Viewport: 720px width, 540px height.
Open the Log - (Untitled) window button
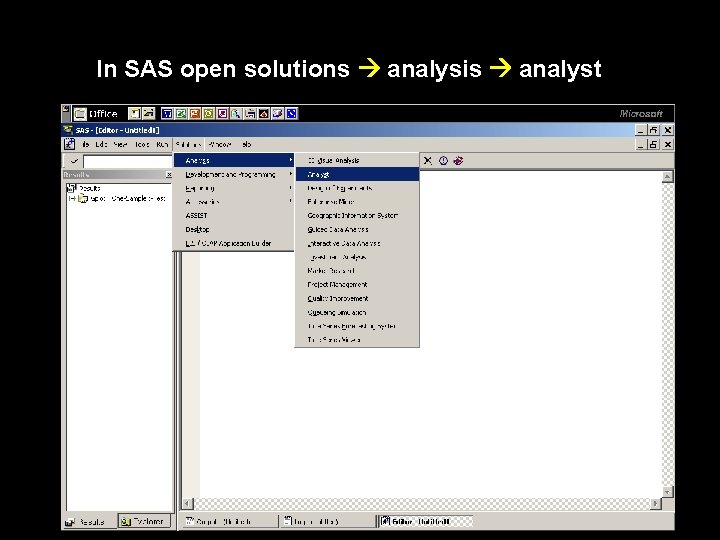pyautogui.click(x=328, y=522)
